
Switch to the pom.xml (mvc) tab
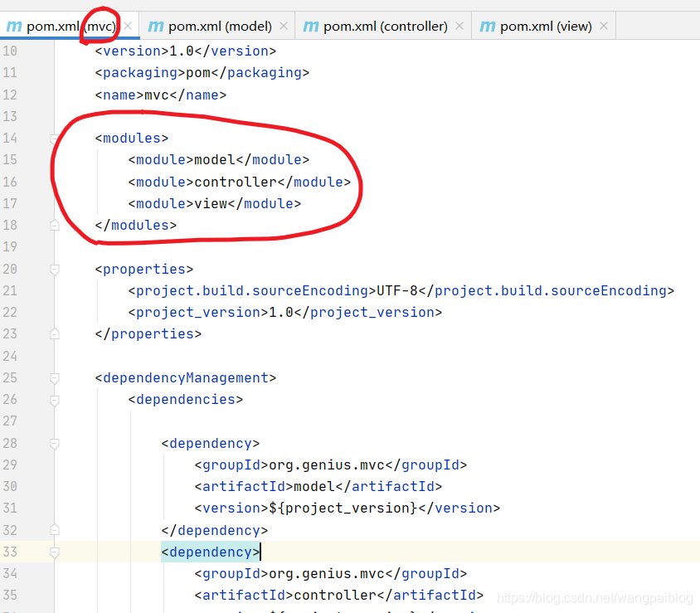click(x=70, y=26)
